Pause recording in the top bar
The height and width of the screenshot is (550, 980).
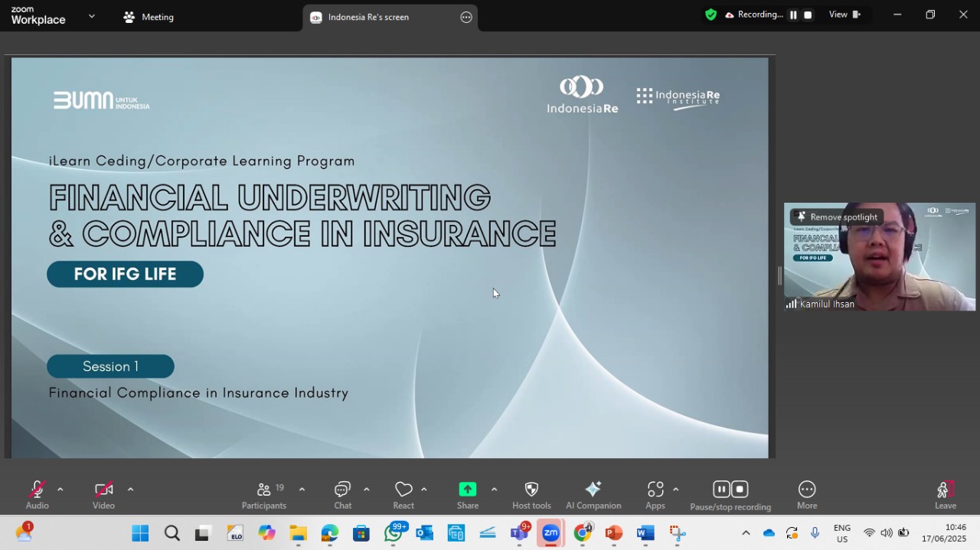(793, 15)
